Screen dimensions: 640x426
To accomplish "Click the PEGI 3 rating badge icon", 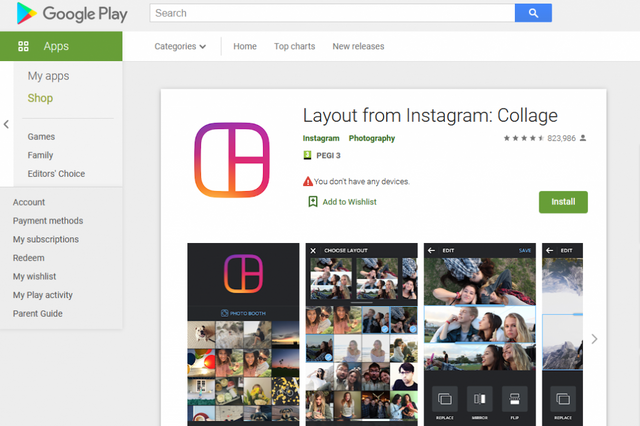I will 307,155.
